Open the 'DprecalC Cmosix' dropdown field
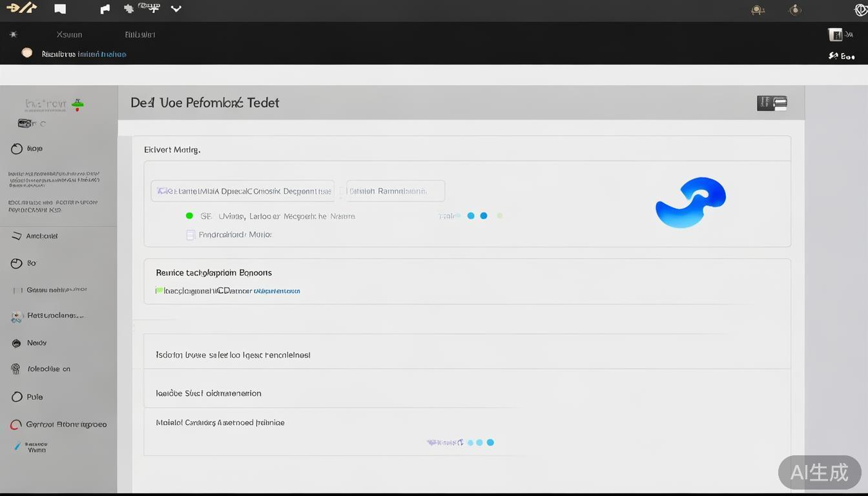 click(x=243, y=191)
